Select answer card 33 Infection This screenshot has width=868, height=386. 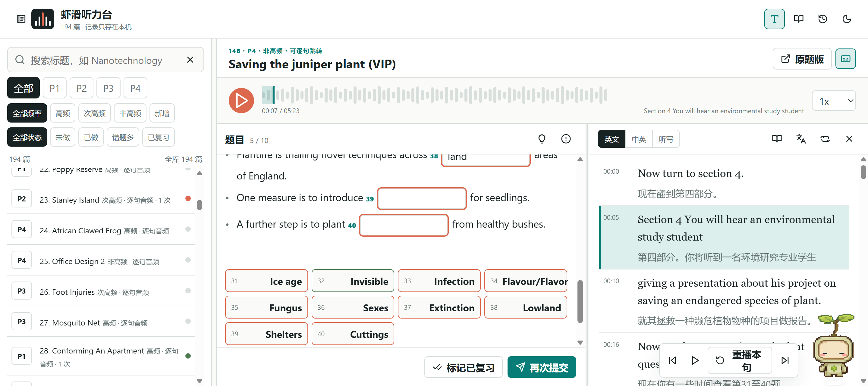pyautogui.click(x=439, y=281)
